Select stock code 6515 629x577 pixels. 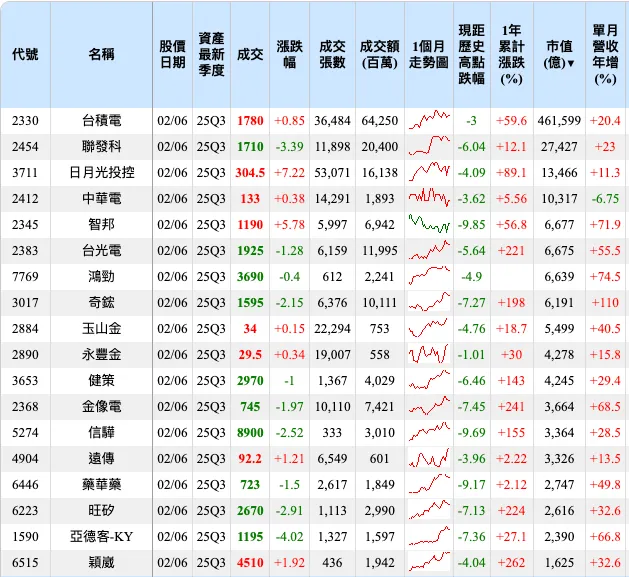[25, 563]
